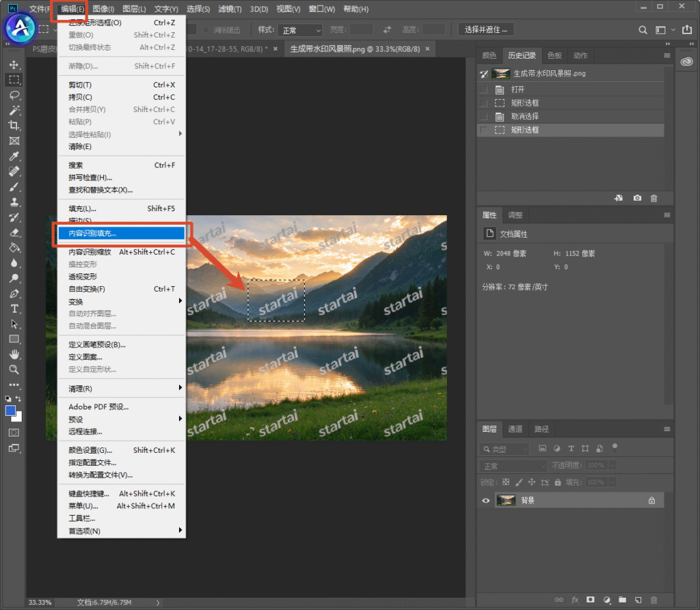The image size is (700, 610).
Task: Toggle history brush source for 打开 state
Action: point(483,89)
